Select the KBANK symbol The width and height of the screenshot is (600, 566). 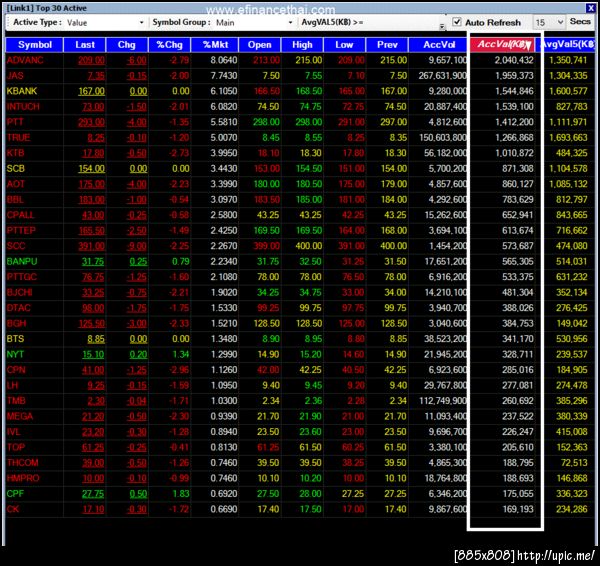coord(22,91)
